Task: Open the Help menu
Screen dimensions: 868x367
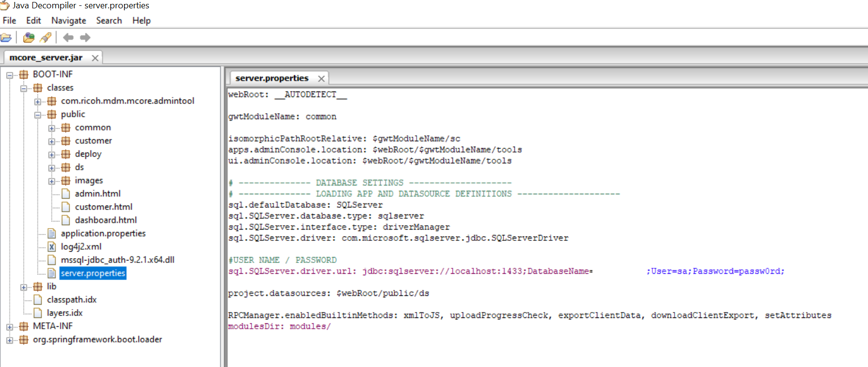Action: 141,21
